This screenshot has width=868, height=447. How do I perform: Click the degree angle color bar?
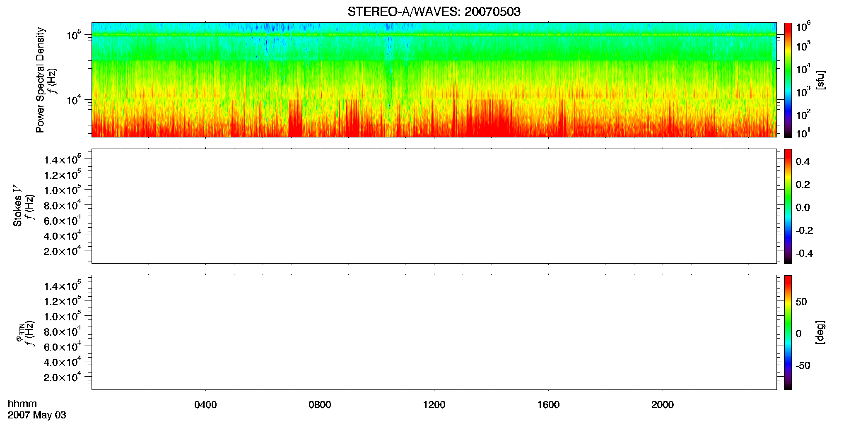coord(788,332)
